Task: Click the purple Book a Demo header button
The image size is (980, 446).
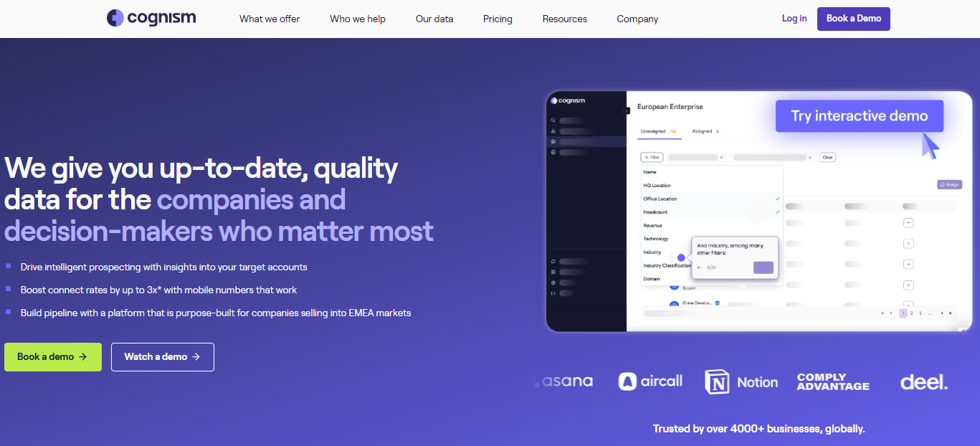Action: [854, 19]
